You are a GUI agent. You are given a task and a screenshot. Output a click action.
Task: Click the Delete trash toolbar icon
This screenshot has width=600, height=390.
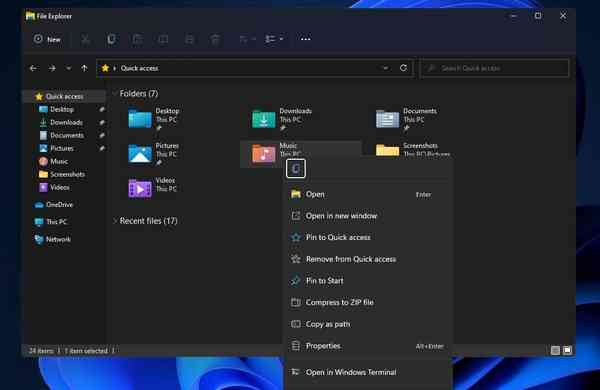pyautogui.click(x=215, y=39)
